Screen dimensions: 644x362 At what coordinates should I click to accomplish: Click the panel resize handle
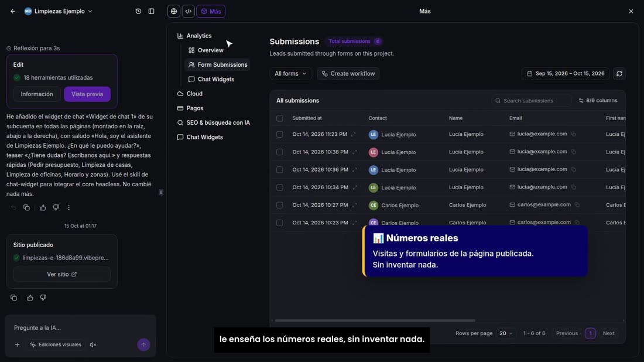coord(161,192)
